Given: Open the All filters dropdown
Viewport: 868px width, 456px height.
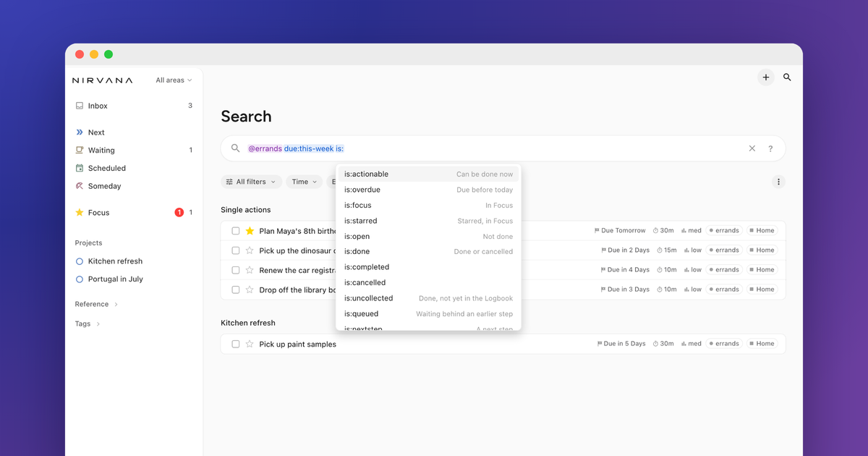Looking at the screenshot, I should pos(251,182).
